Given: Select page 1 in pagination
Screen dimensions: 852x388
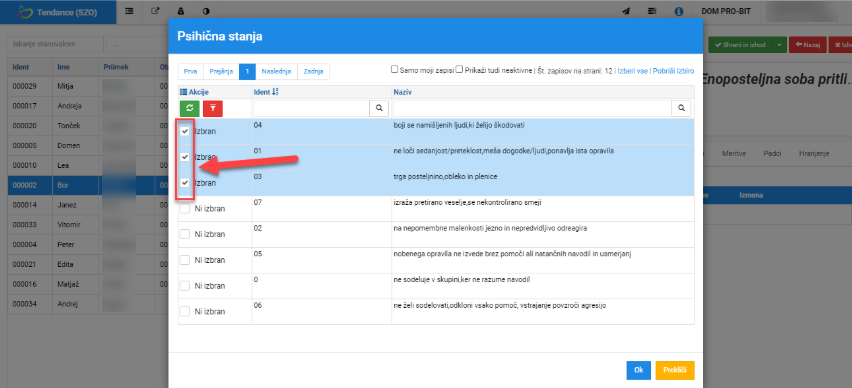Looking at the screenshot, I should click(247, 71).
